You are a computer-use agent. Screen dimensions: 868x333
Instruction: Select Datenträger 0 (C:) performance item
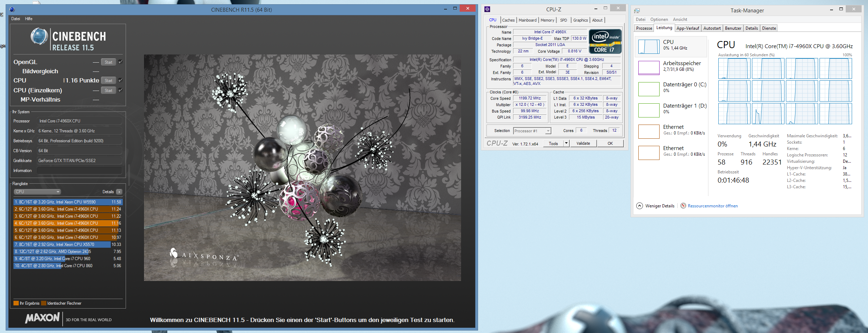pyautogui.click(x=671, y=89)
